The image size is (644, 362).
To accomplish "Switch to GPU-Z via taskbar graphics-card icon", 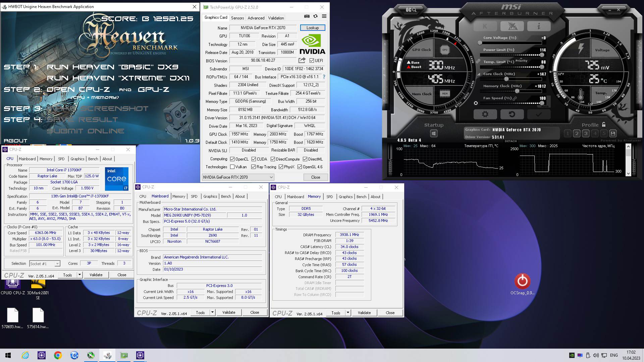I will (124, 355).
